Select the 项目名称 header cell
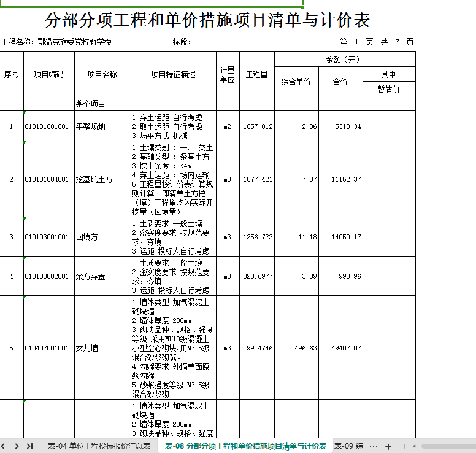The image size is (476, 453). pos(102,74)
